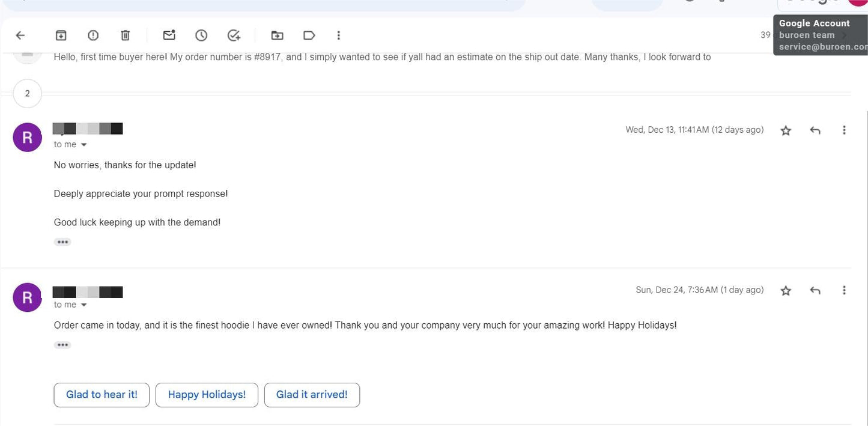
Task: Open Labels icon in toolbar
Action: 309,35
